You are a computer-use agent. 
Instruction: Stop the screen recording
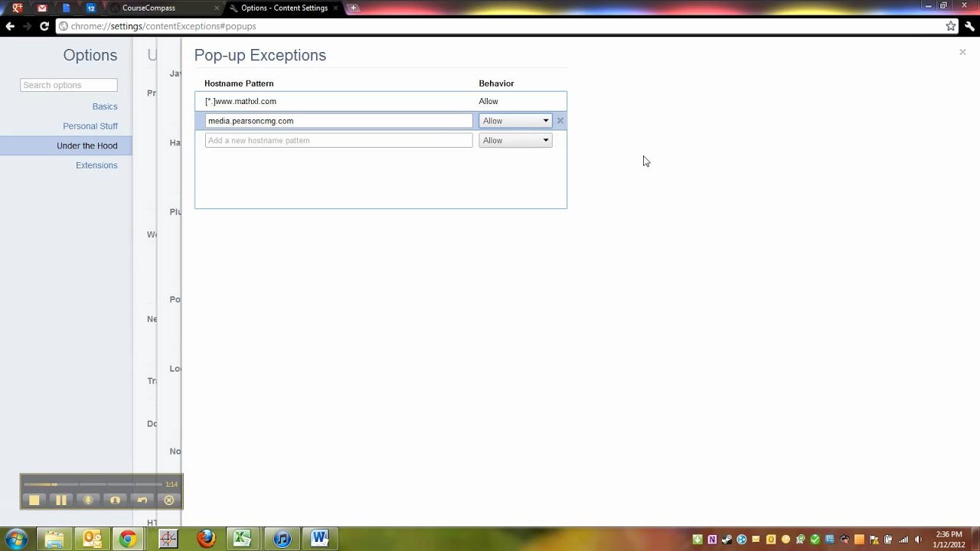(34, 500)
